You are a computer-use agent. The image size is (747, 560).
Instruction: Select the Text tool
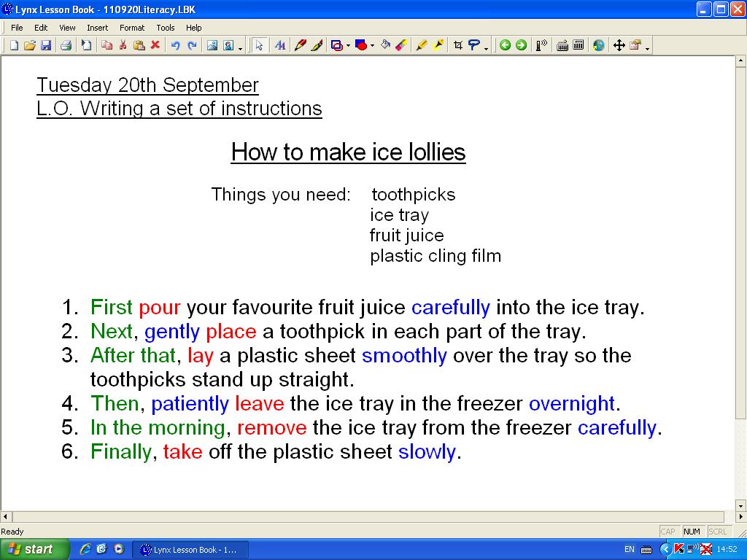pos(280,44)
